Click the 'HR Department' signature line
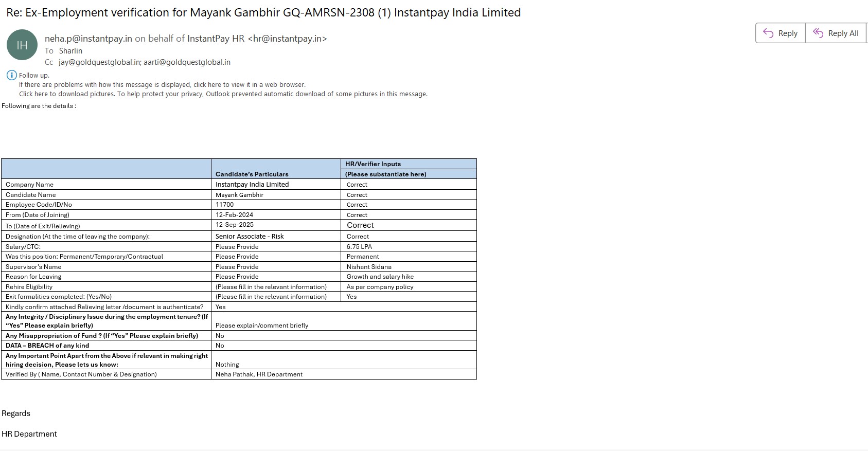868x451 pixels. click(x=29, y=434)
